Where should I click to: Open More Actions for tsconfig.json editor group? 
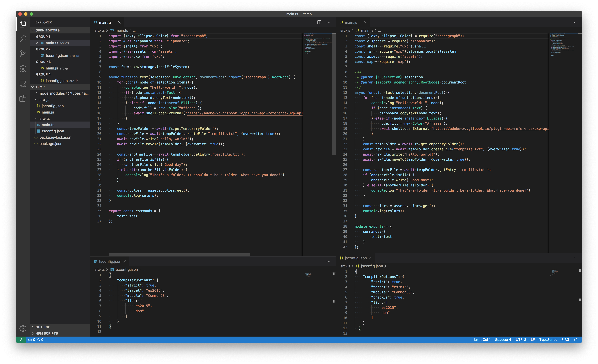click(x=328, y=261)
